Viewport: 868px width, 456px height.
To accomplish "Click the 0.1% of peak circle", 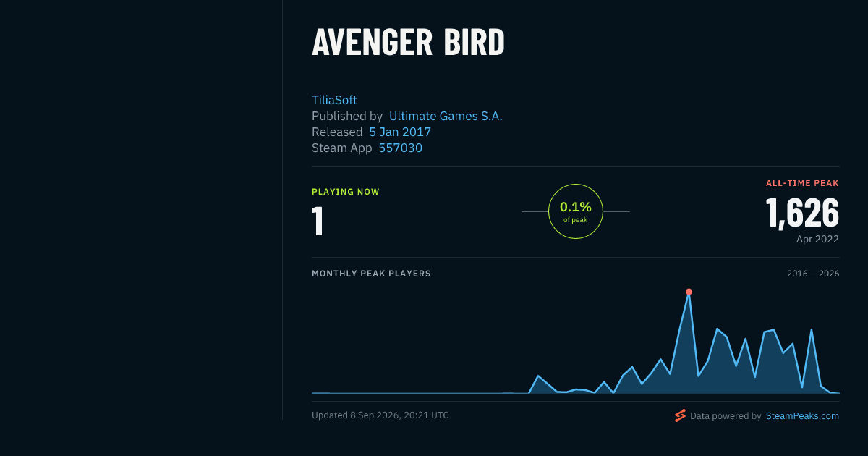I will [x=576, y=211].
